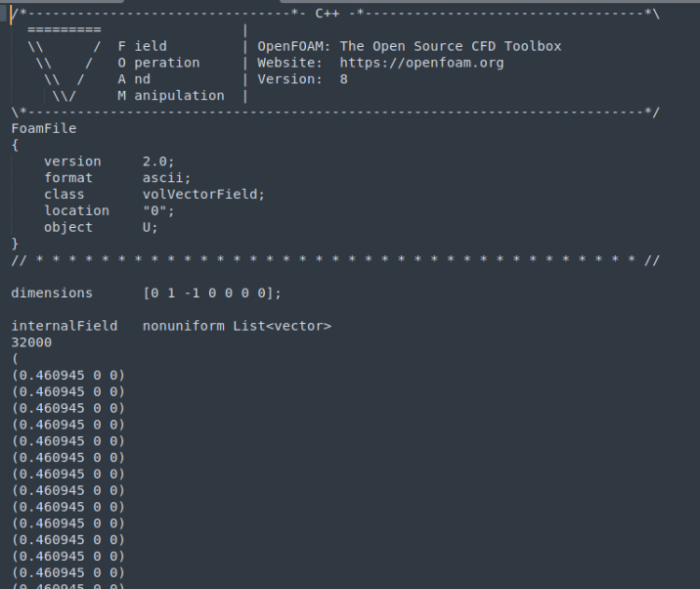Click the FoamFile keyword

[x=44, y=128]
